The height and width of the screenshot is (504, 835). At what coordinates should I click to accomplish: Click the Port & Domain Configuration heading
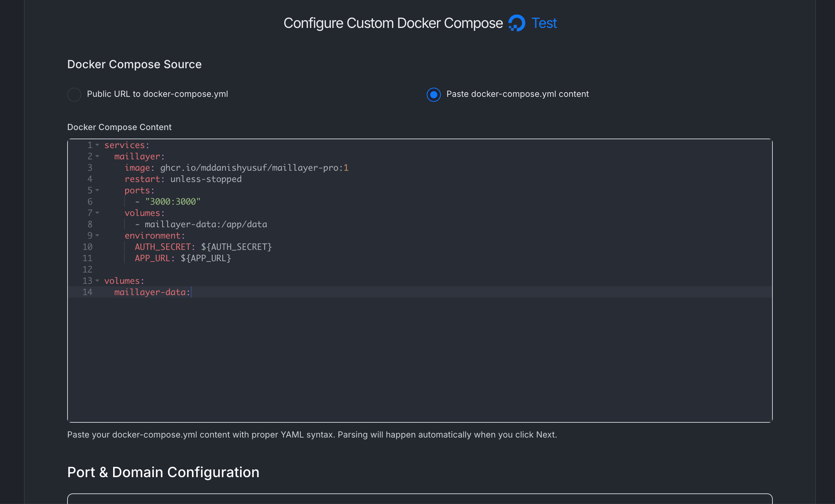click(x=163, y=472)
